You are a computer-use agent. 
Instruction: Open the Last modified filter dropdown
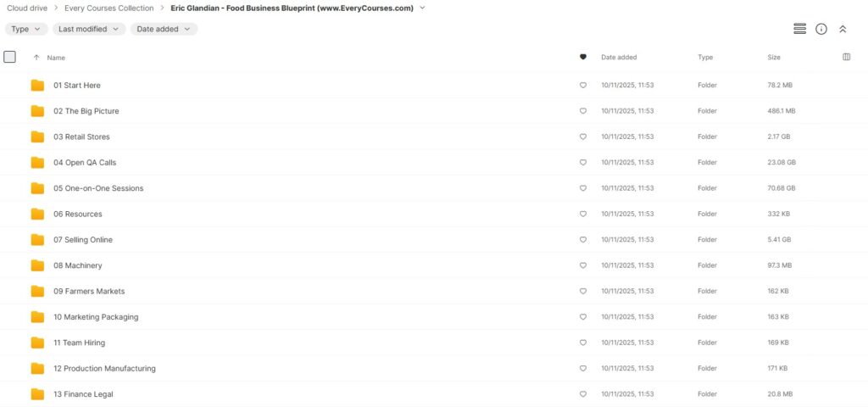[89, 29]
